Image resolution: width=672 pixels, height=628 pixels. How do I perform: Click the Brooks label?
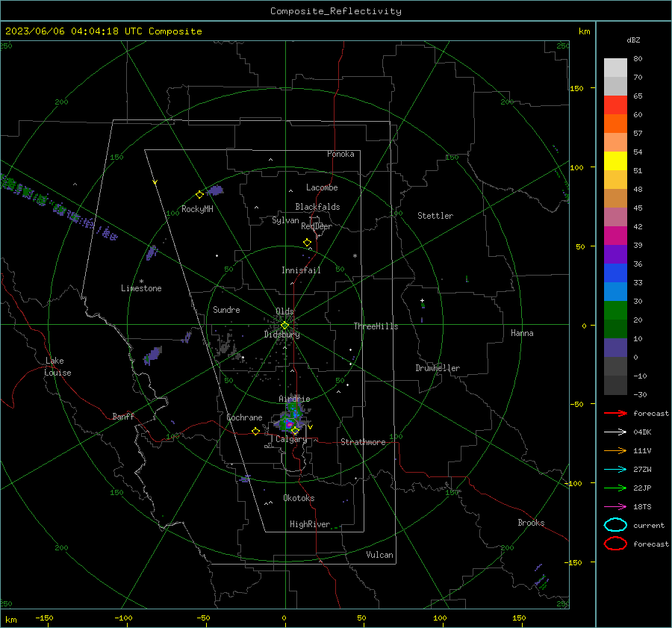pos(531,523)
